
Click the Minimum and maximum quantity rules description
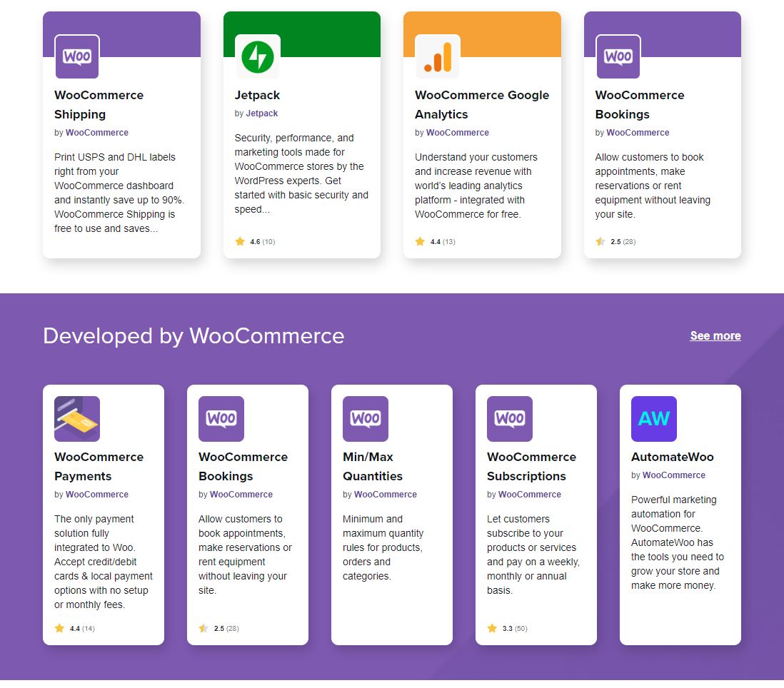383,547
